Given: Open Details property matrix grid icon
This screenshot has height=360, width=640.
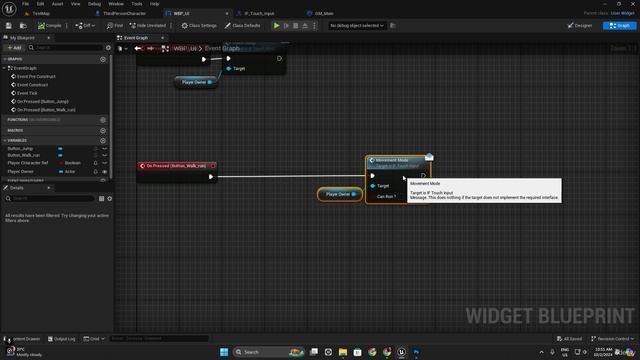Looking at the screenshot, I should coord(101,198).
